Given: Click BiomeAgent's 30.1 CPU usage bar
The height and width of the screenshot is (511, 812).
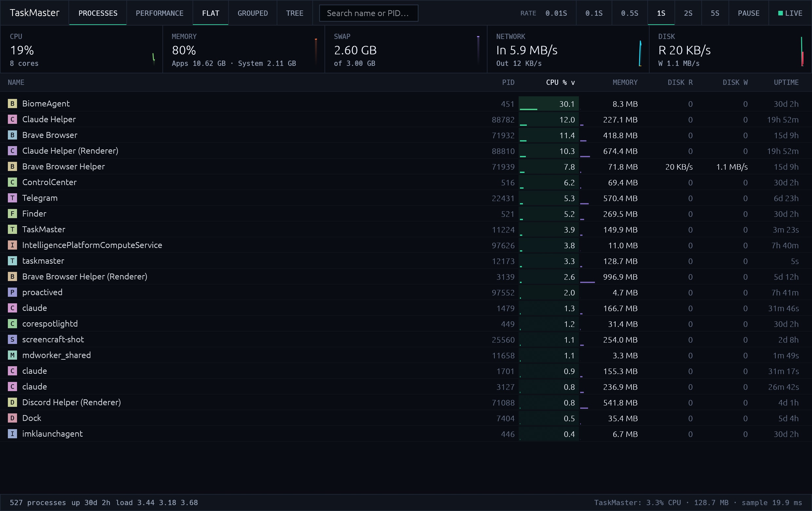Looking at the screenshot, I should [549, 104].
